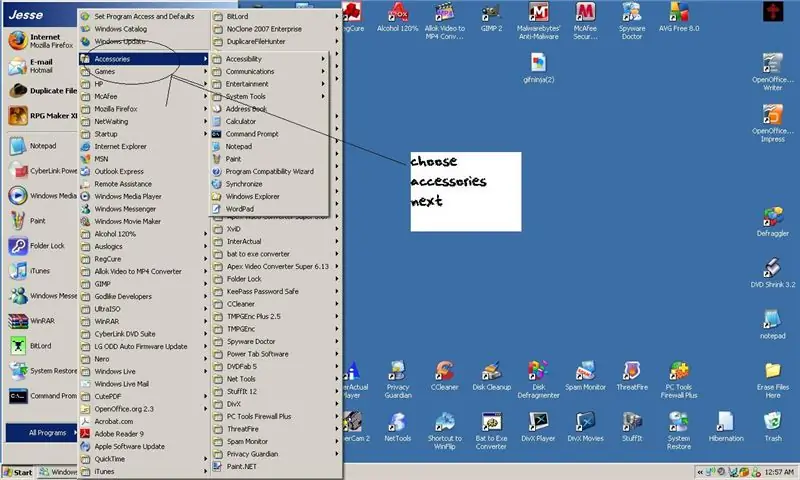Expand the Accessibility submenu
The image size is (800, 480).
(x=269, y=59)
